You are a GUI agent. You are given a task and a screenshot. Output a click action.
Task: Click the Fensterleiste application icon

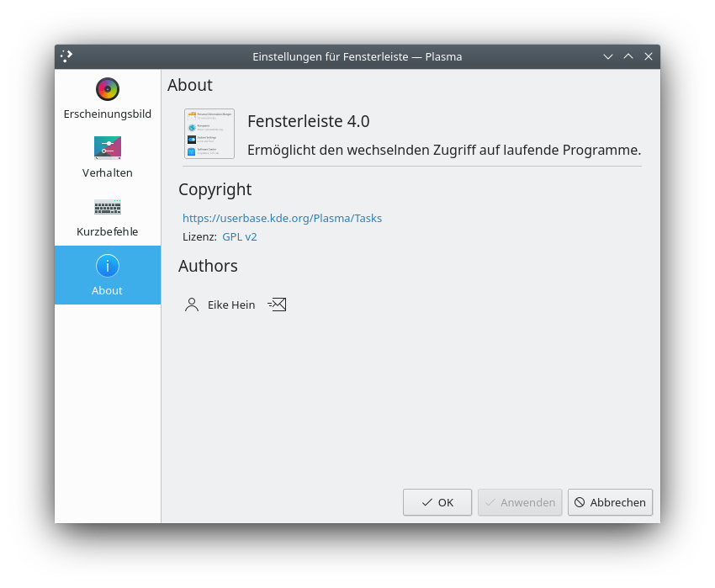[x=209, y=134]
